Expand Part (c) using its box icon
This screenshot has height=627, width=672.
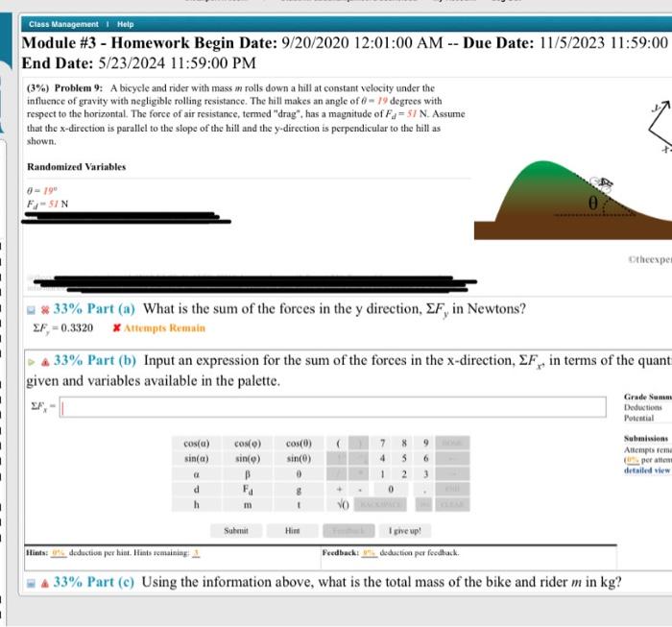[x=32, y=583]
